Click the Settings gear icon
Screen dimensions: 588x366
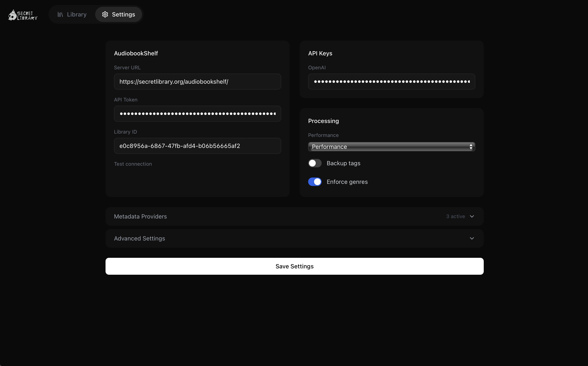(x=105, y=15)
